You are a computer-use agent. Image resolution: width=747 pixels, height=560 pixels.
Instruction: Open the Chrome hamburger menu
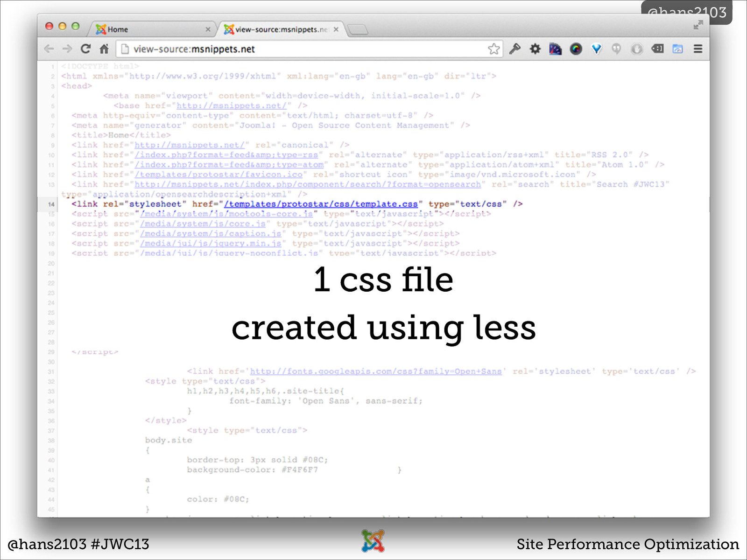pos(698,49)
